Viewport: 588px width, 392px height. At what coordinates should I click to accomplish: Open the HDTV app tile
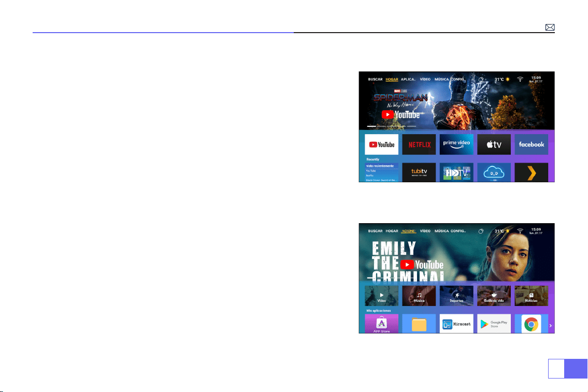[x=456, y=172]
